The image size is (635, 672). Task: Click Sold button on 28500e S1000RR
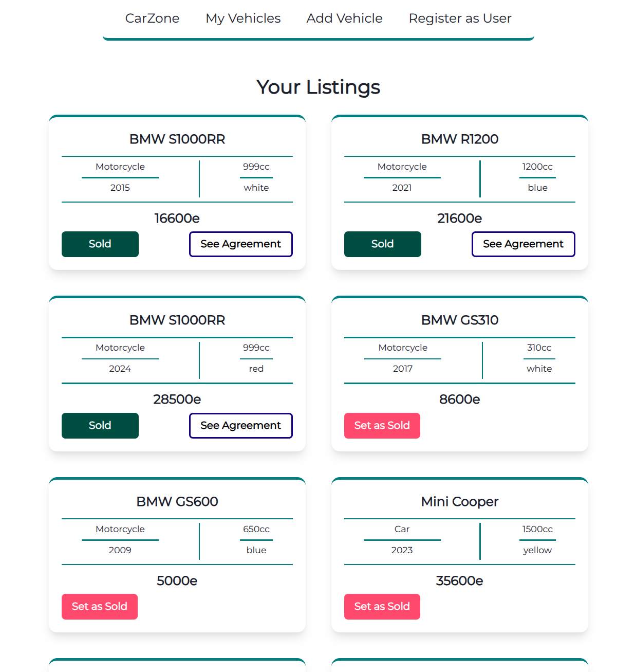point(100,426)
